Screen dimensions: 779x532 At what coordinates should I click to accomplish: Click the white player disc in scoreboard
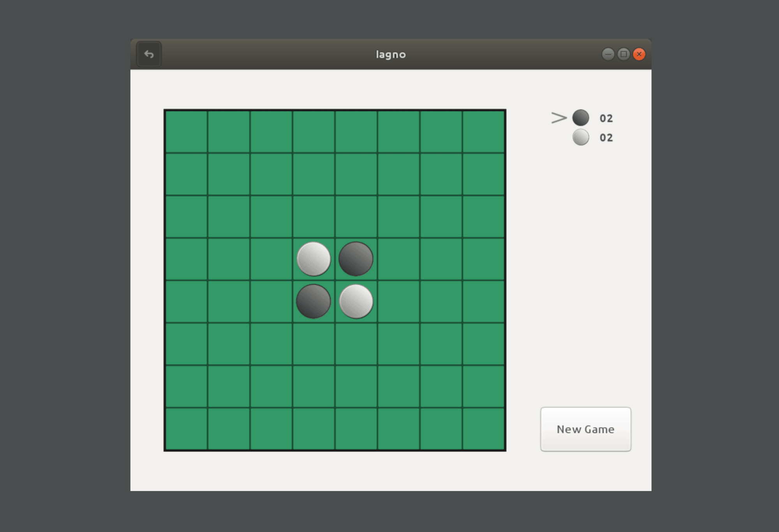point(581,137)
